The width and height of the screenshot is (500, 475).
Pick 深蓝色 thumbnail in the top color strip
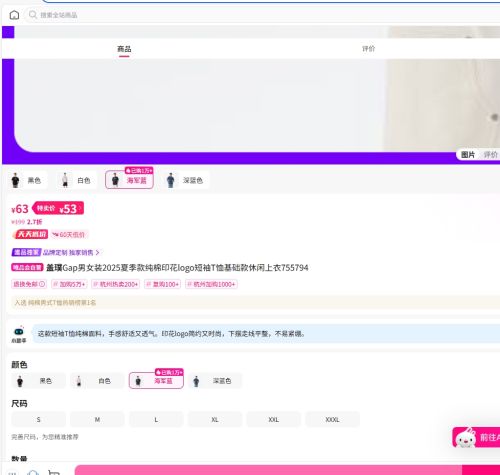186,180
